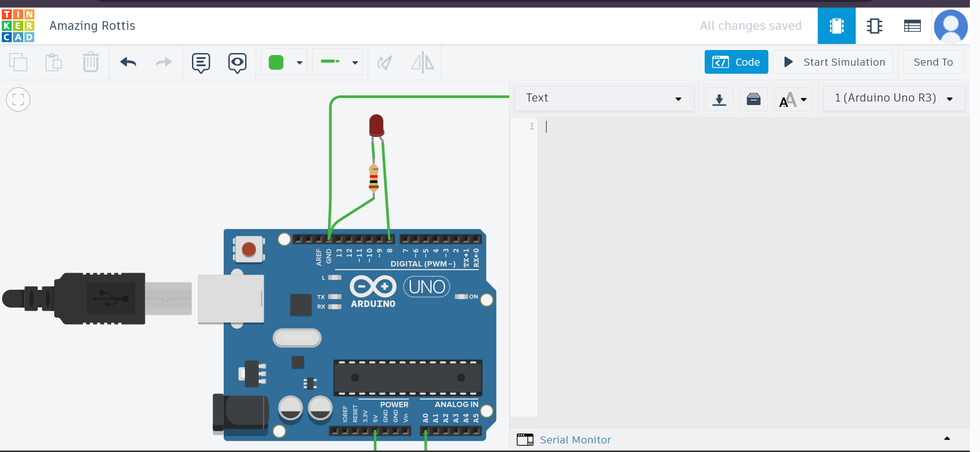The width and height of the screenshot is (980, 452).
Task: Click the ATmega microcontroller chip
Action: click(408, 378)
